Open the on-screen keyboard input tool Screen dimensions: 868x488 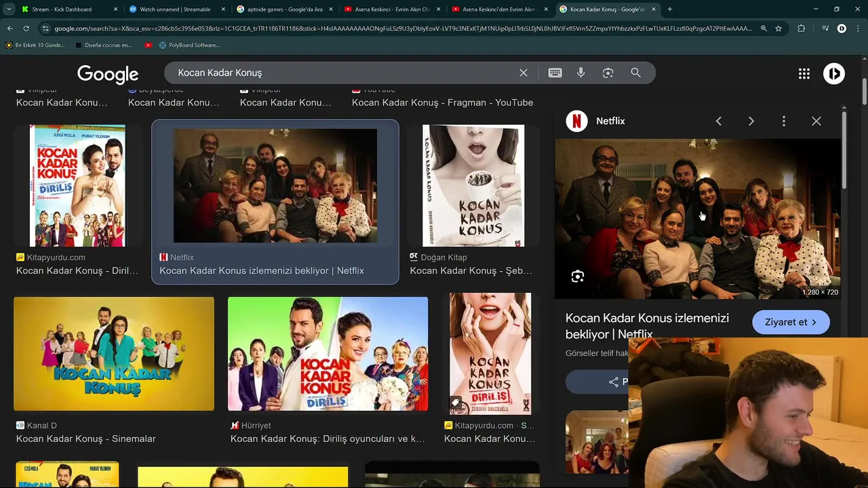click(x=555, y=73)
